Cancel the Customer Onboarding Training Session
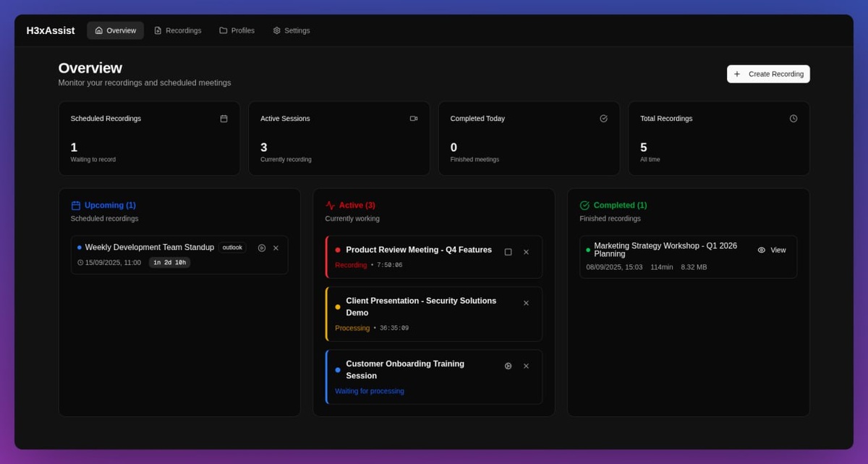Screen dimensions: 868x464 [x=526, y=366]
